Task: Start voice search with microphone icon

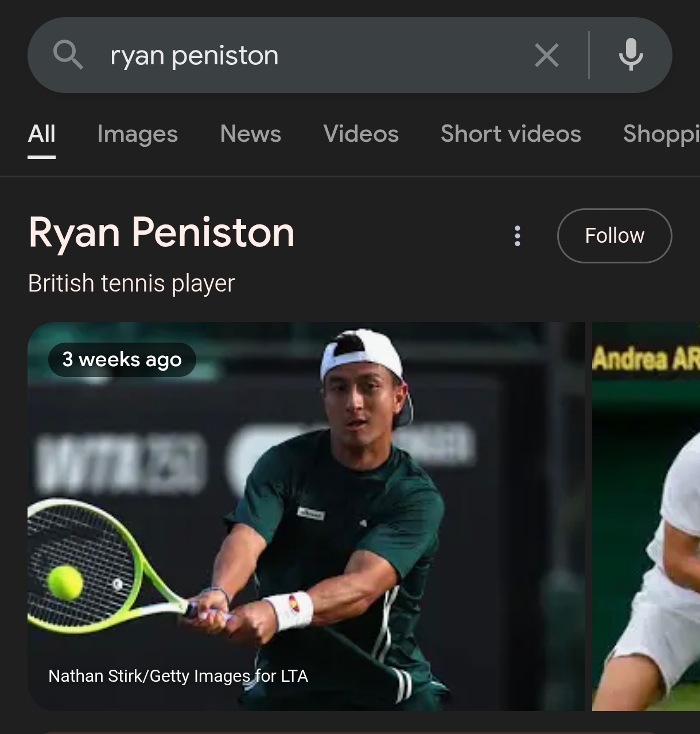Action: pos(631,55)
